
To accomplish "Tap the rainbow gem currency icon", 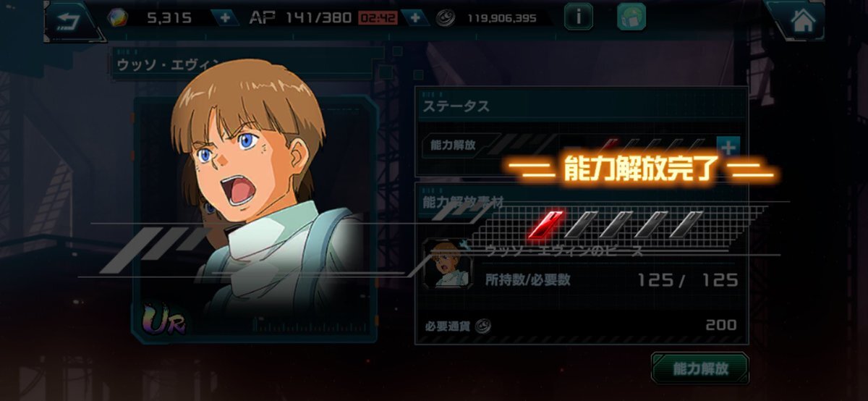I will point(116,17).
